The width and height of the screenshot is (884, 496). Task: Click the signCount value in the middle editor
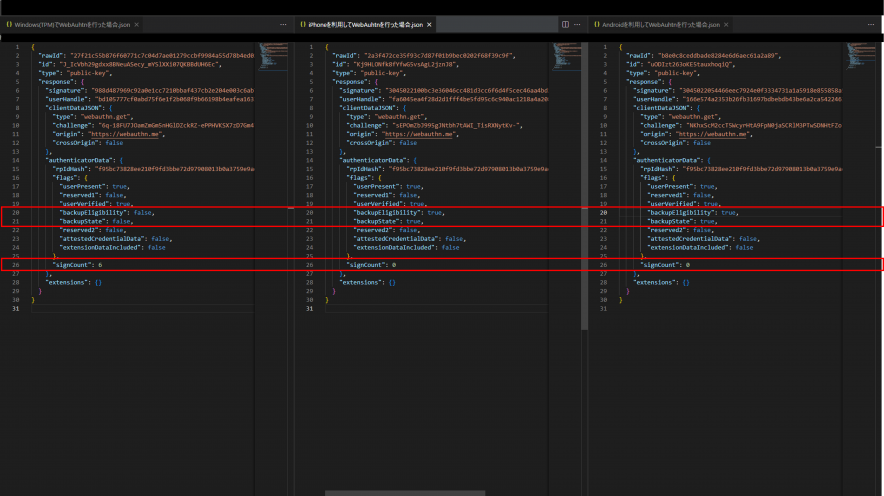pos(394,265)
